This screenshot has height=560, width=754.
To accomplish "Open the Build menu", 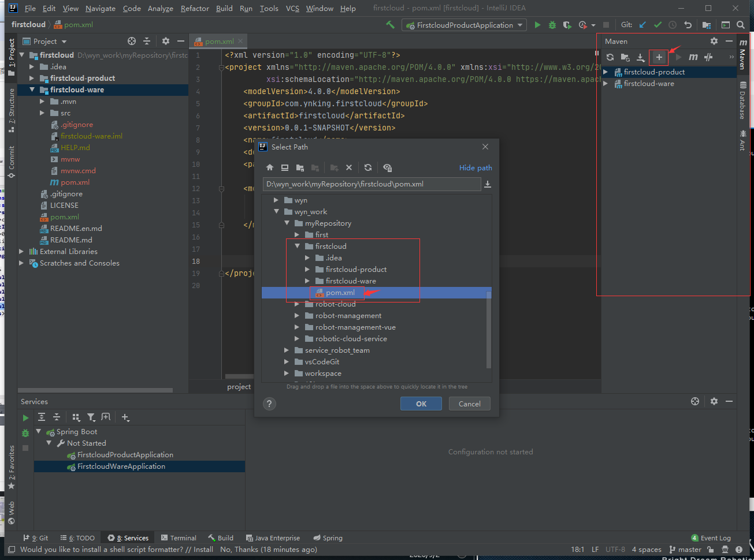I will (224, 9).
